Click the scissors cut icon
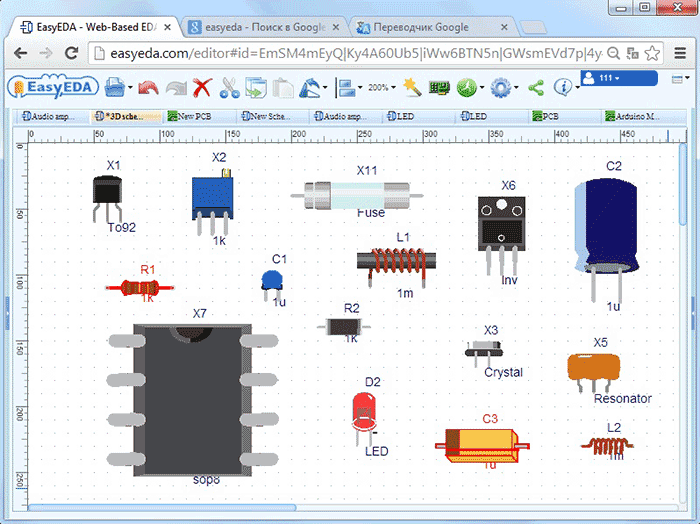Viewport: 700px width, 524px height. click(229, 88)
